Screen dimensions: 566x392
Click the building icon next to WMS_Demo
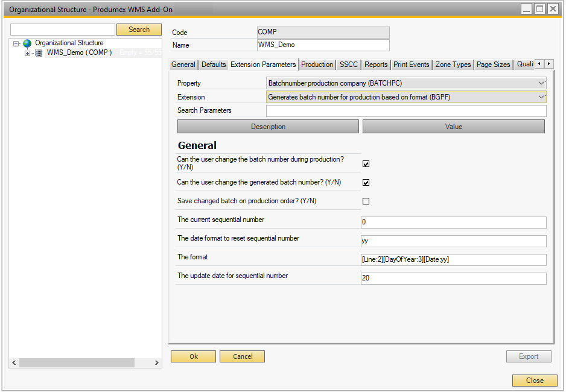tap(39, 53)
